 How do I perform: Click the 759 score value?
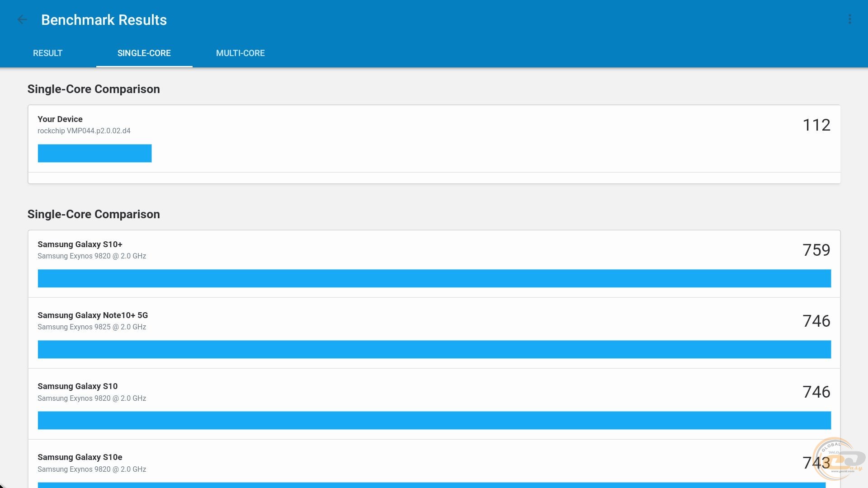coord(816,250)
